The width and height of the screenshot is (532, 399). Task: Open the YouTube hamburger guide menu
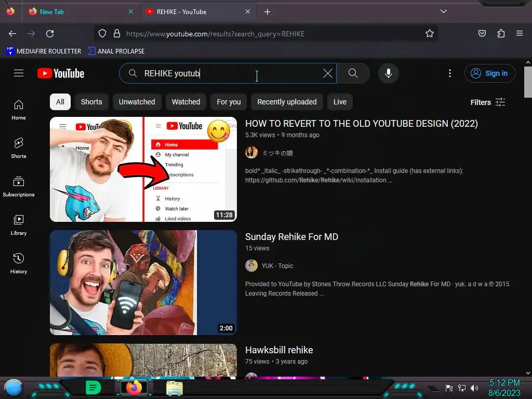19,73
